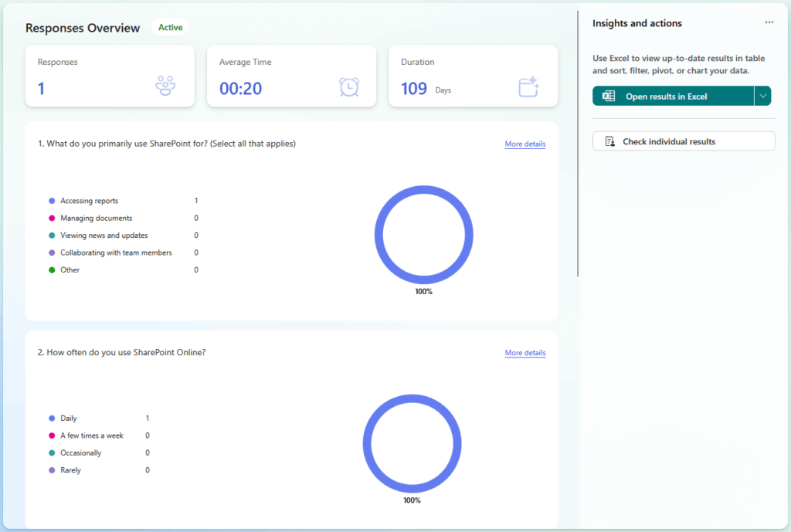Image resolution: width=791 pixels, height=532 pixels.
Task: Click the Rarely legend label
Action: point(70,470)
